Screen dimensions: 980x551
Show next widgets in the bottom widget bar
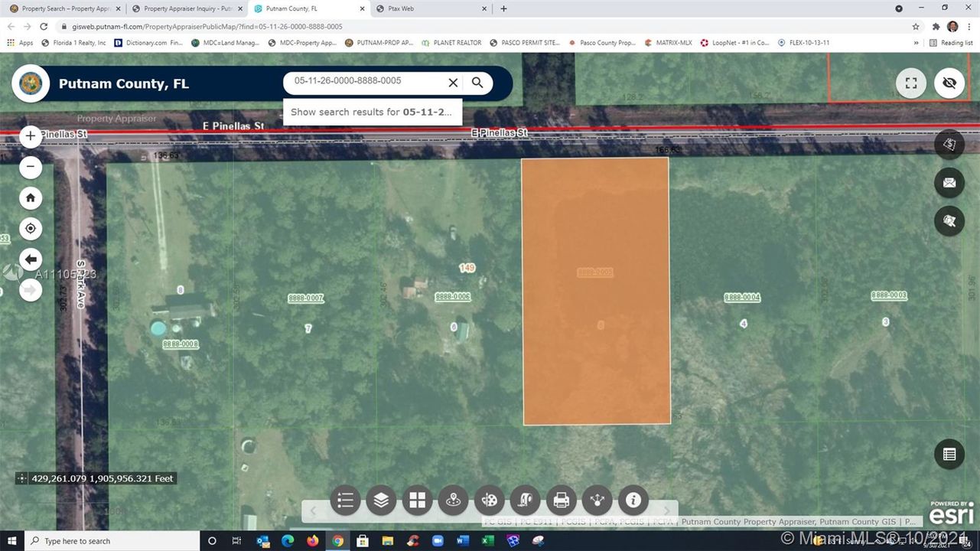(666, 510)
